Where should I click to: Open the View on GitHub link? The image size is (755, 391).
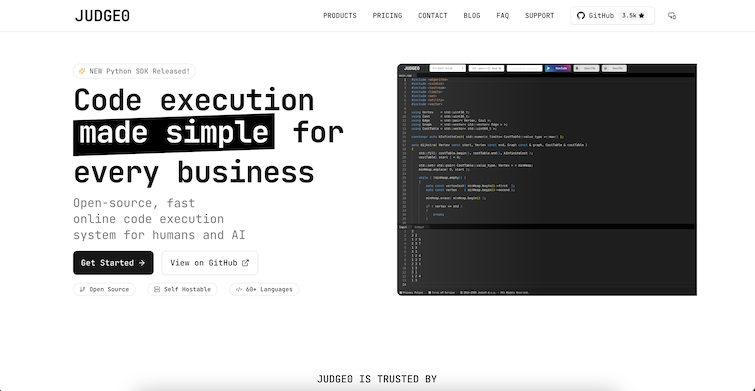(x=209, y=263)
